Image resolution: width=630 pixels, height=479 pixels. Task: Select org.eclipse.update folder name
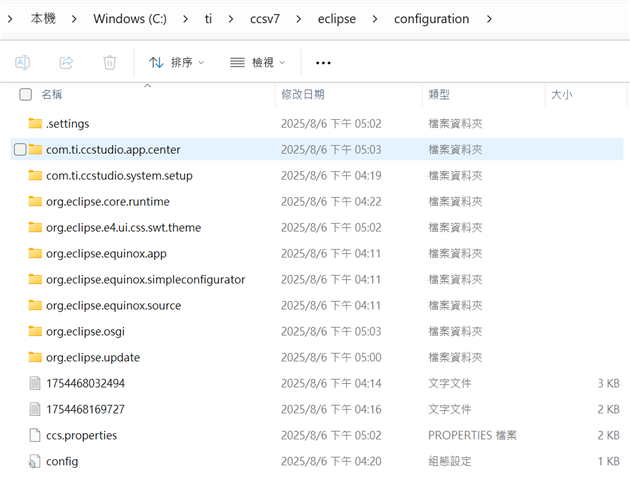(93, 358)
